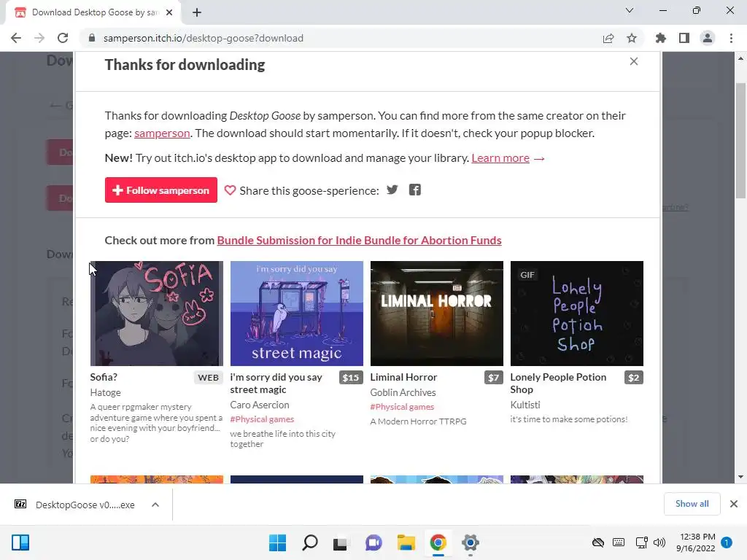Viewport: 747px width, 560px height.
Task: Close the Thanks for downloading dialog
Action: click(634, 61)
